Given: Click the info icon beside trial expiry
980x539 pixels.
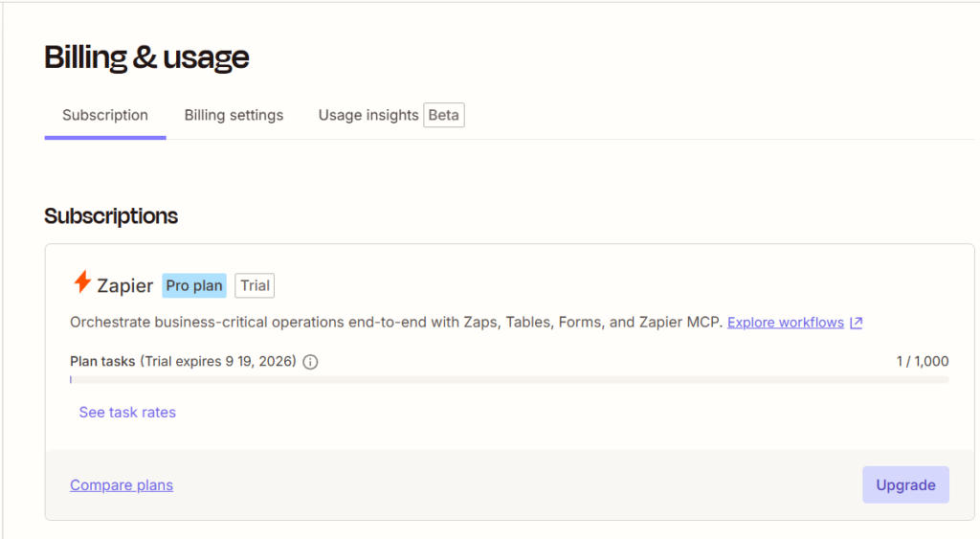Looking at the screenshot, I should 311,362.
